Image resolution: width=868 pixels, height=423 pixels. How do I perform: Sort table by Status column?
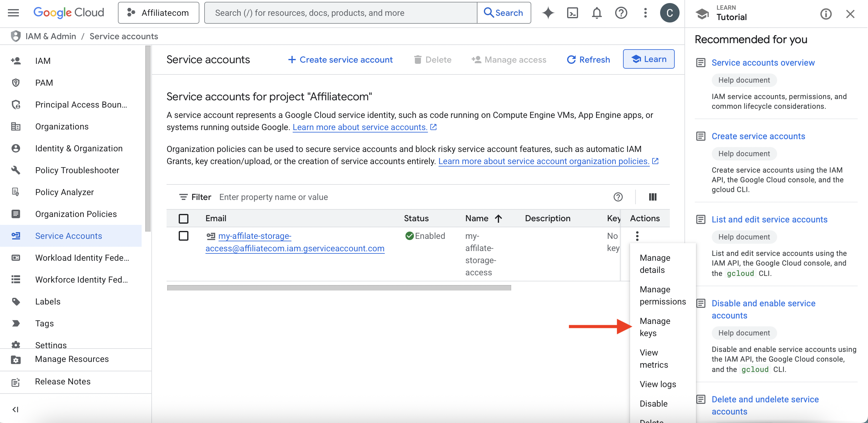point(416,218)
